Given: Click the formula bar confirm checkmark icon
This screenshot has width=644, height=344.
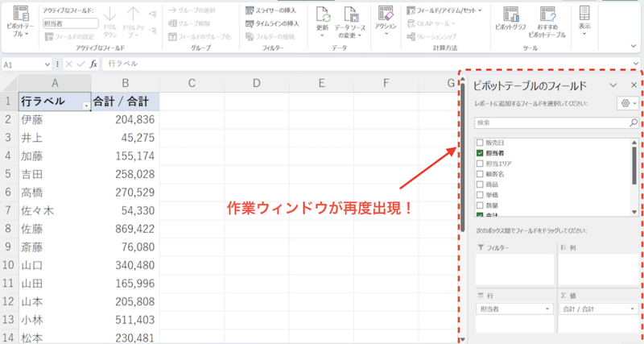Looking at the screenshot, I should 81,64.
